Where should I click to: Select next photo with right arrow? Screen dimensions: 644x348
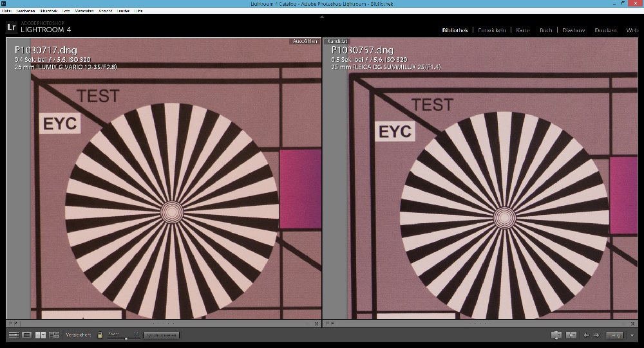[596, 335]
